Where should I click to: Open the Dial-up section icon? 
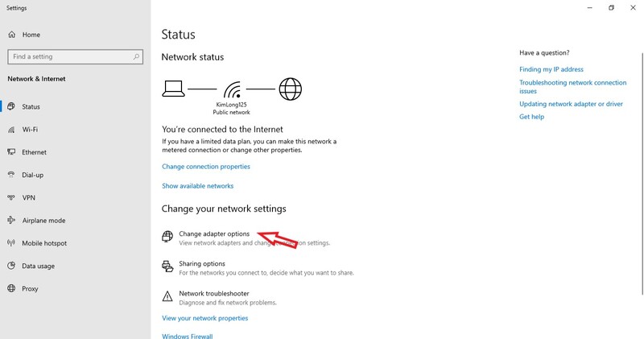tap(11, 175)
